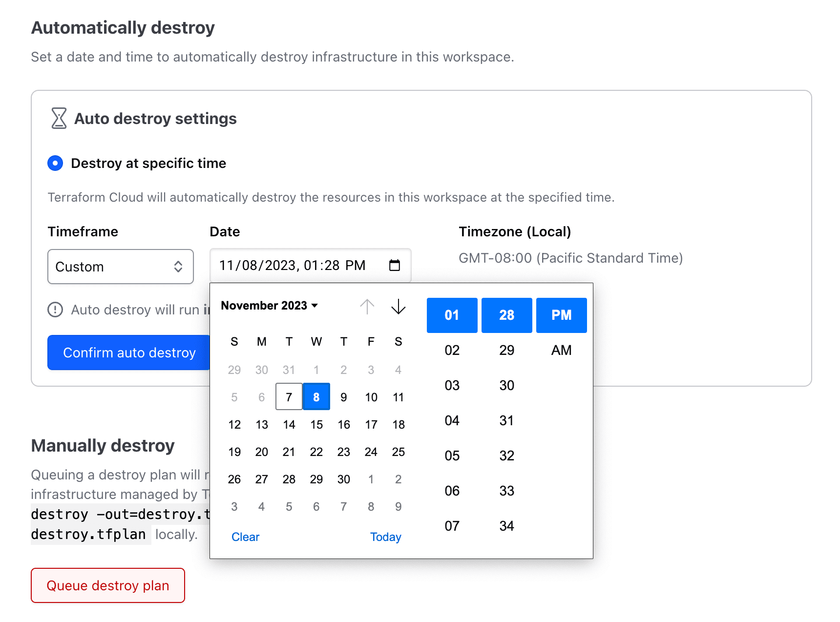Click the previous month up arrow

[367, 307]
